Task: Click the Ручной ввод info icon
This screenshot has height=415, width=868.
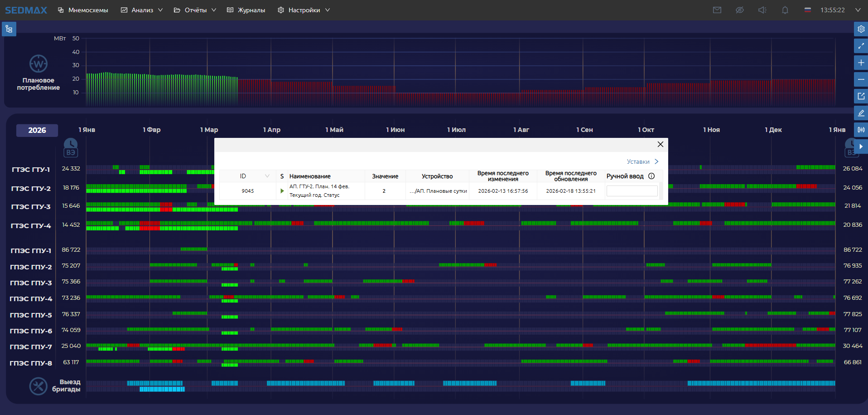Action: (x=651, y=176)
